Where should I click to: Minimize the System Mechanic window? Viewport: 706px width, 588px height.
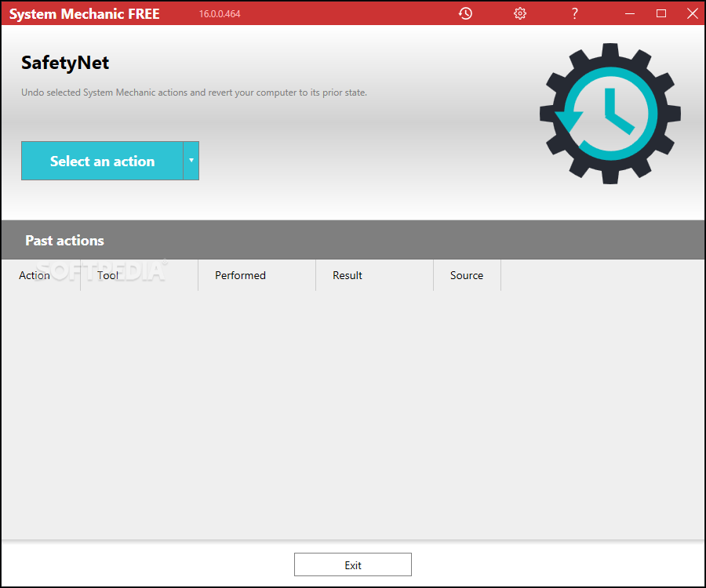(630, 13)
